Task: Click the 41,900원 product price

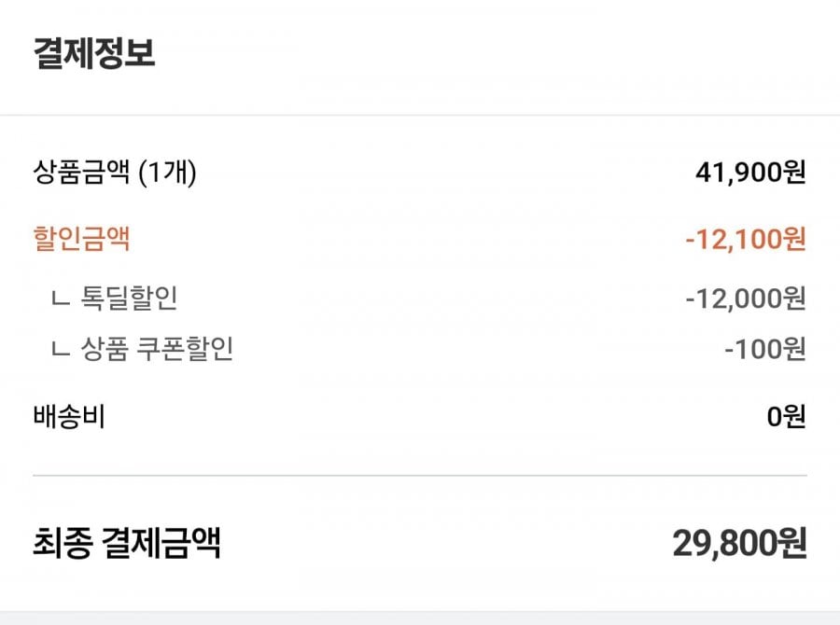Action: pyautogui.click(x=750, y=173)
